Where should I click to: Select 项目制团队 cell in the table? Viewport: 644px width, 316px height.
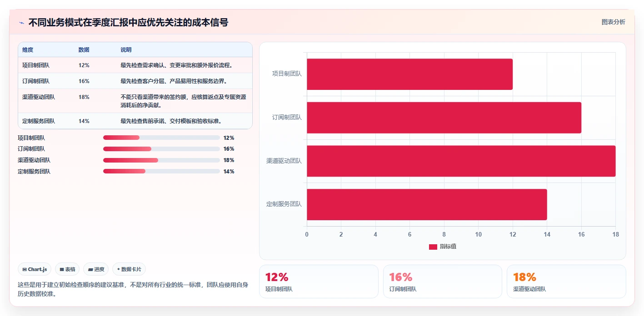[x=36, y=65]
